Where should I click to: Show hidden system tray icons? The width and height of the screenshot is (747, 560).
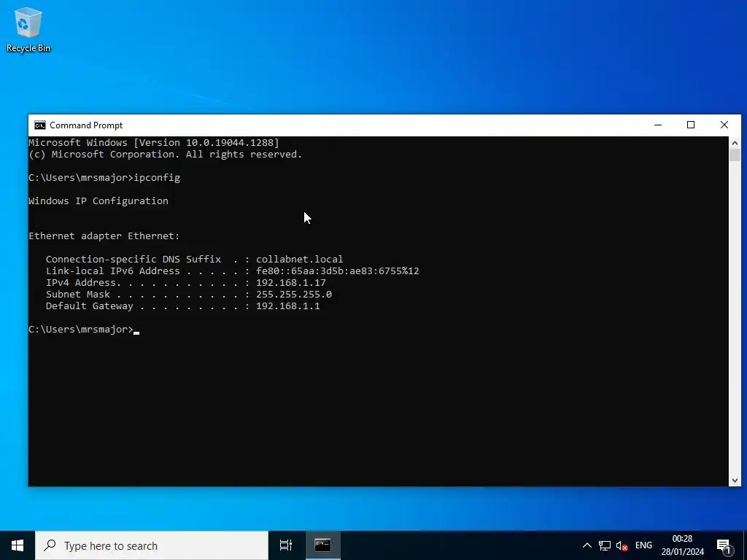[587, 545]
